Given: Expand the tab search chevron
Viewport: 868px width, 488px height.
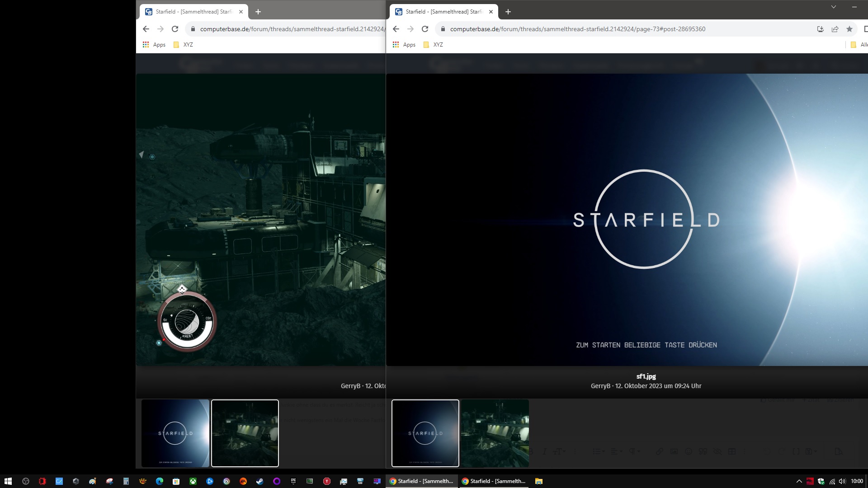Looking at the screenshot, I should (x=833, y=7).
